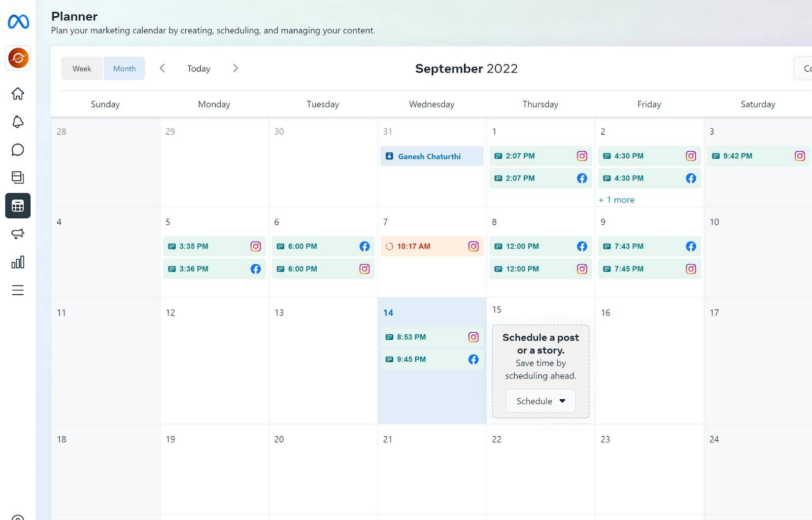Open the Ads megaphone icon
This screenshot has width=812, height=520.
[x=18, y=234]
